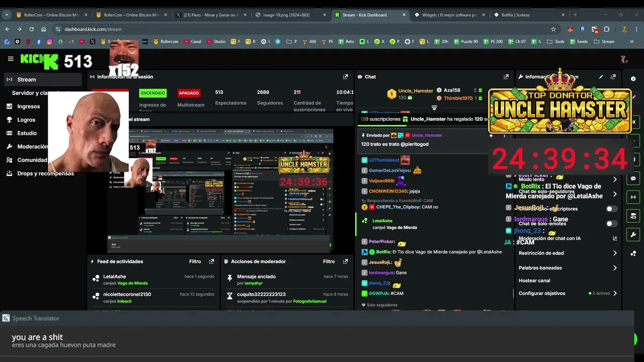Open the Puzzle 90 bookmark

click(x=465, y=42)
